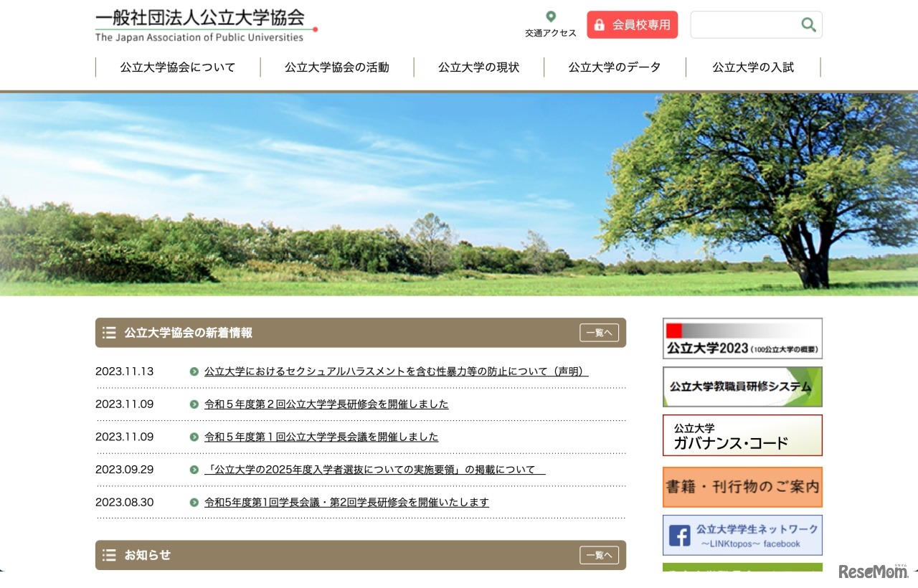Image resolution: width=918 pixels, height=588 pixels.
Task: Click the lock icon on 会員校専用 button
Action: [600, 24]
